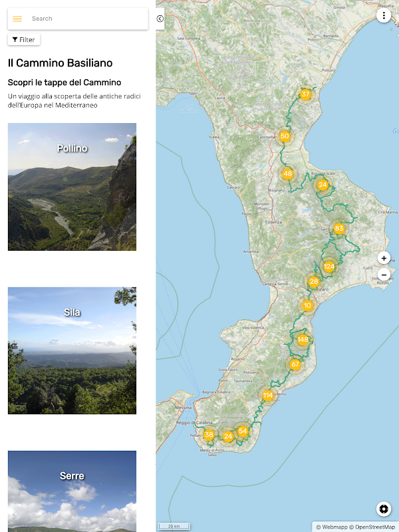The height and width of the screenshot is (532, 399).
Task: Open the hamburger menu icon
Action: tap(17, 19)
